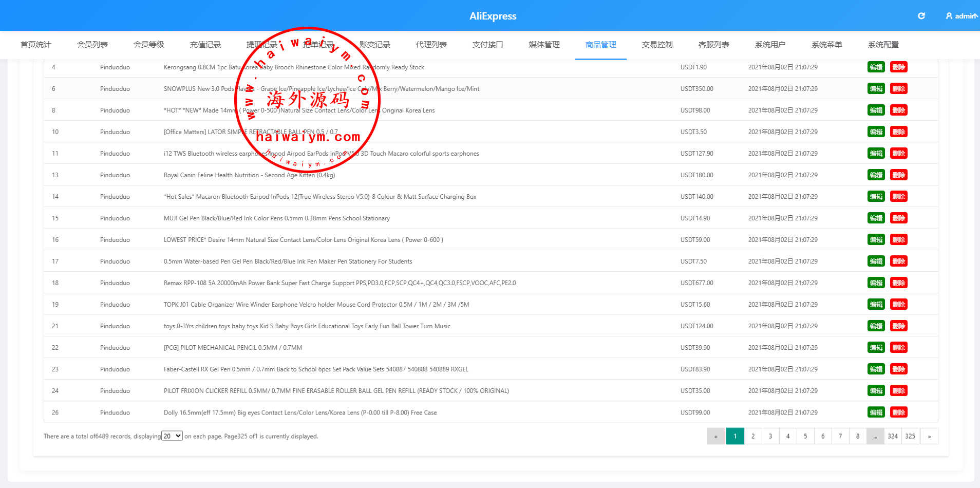Delete the Royal Canin Feline product
This screenshot has height=488, width=980.
click(x=899, y=175)
